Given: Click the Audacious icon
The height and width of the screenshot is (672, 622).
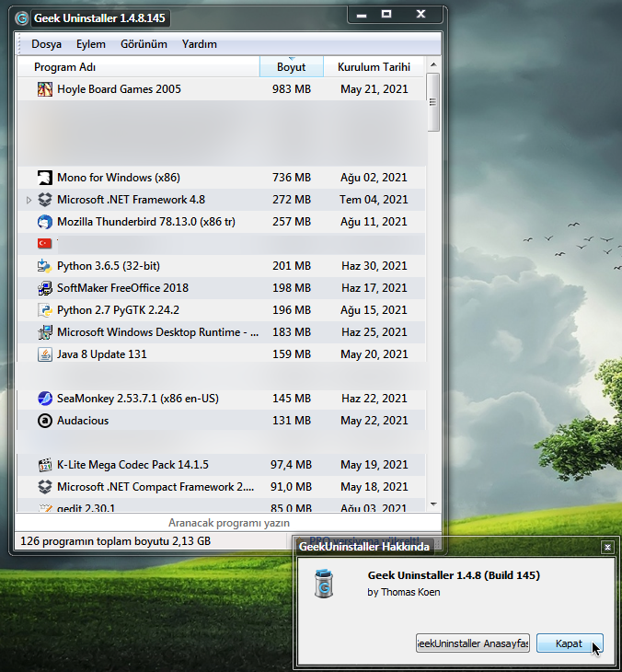Looking at the screenshot, I should [44, 421].
